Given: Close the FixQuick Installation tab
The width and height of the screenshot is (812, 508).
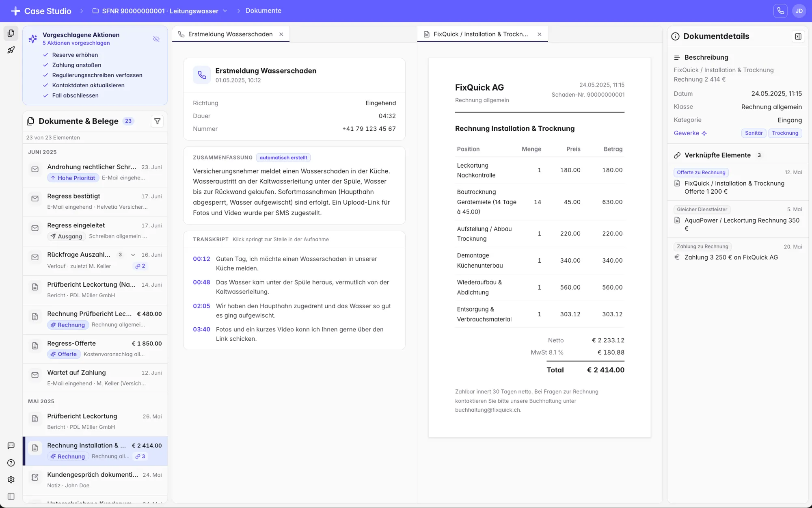Looking at the screenshot, I should [540, 34].
